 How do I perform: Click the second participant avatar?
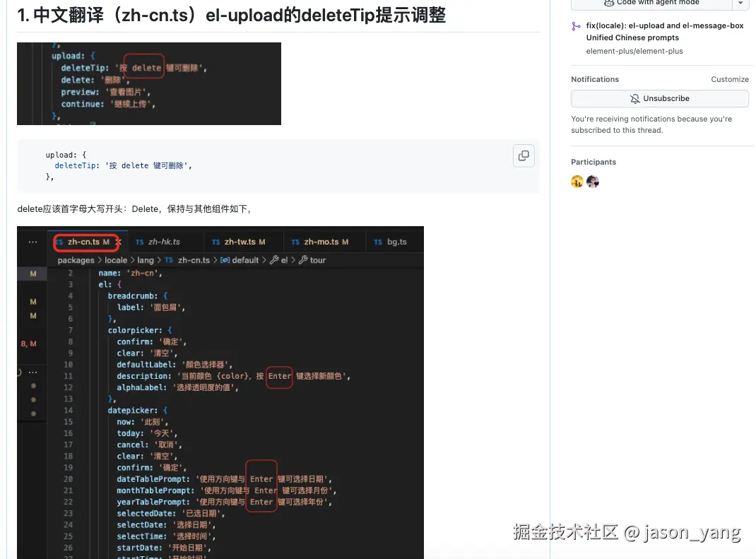click(x=593, y=182)
